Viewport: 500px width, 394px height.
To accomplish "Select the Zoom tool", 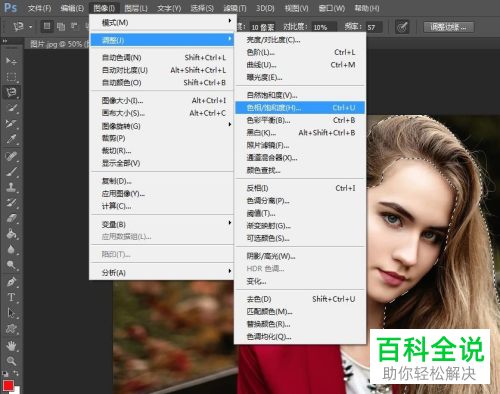I will pos(11,361).
